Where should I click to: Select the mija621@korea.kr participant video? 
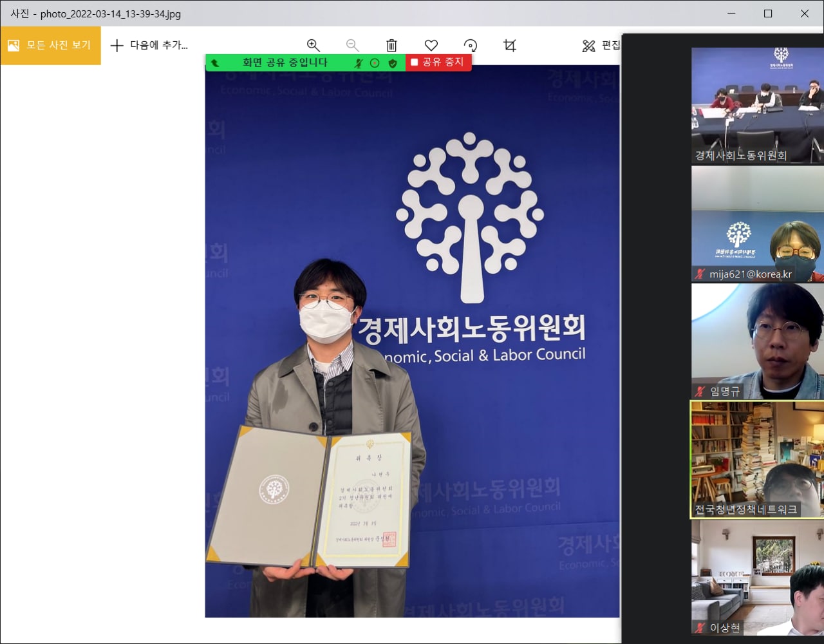click(x=758, y=224)
